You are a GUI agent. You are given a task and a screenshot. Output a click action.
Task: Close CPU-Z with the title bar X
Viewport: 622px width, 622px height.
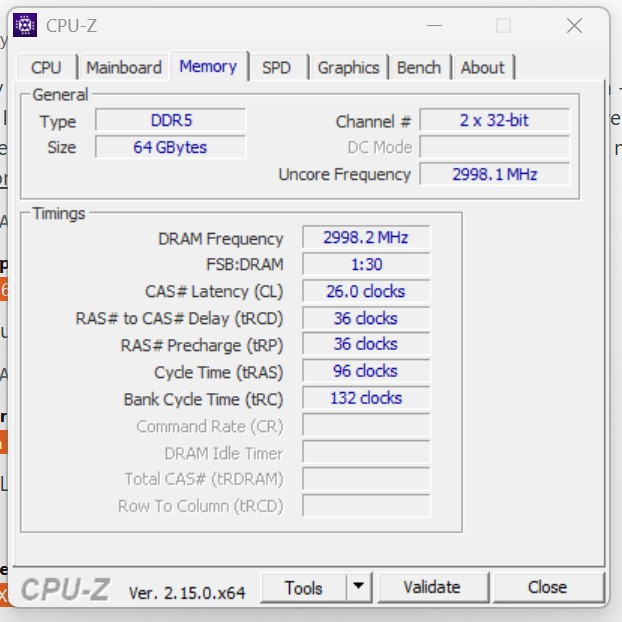tap(574, 26)
